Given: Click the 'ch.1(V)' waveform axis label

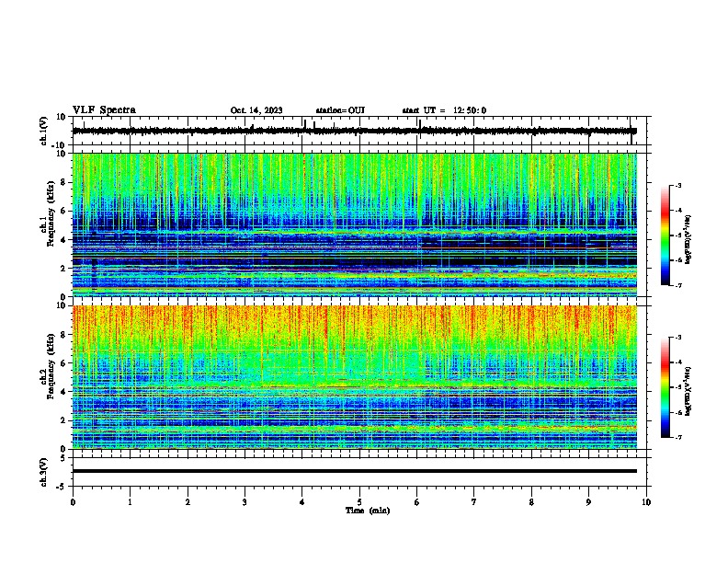Looking at the screenshot, I should click(x=44, y=131).
